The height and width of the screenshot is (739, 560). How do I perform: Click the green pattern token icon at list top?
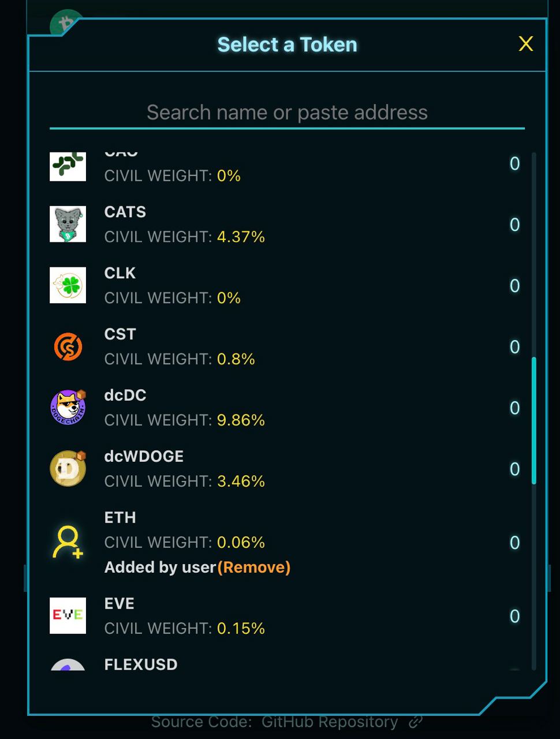point(68,166)
